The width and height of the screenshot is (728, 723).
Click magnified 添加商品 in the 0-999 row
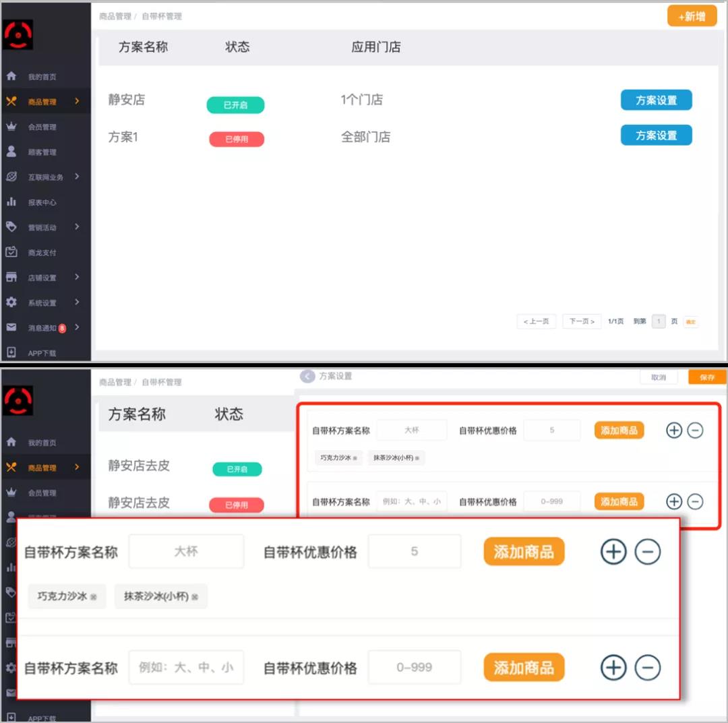tap(524, 667)
